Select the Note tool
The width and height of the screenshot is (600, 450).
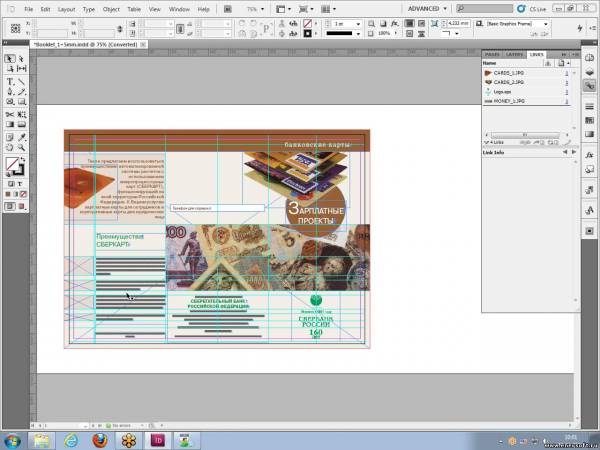click(10, 137)
